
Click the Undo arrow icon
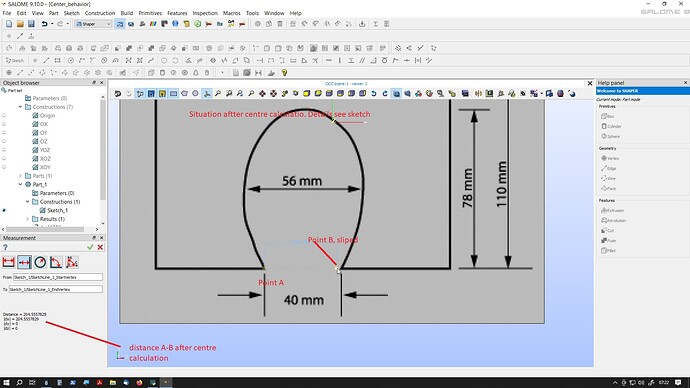pos(44,24)
